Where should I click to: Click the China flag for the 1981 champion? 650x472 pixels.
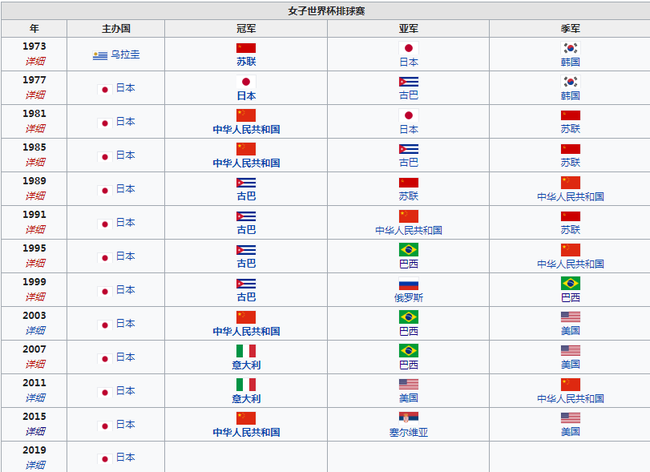tap(246, 115)
